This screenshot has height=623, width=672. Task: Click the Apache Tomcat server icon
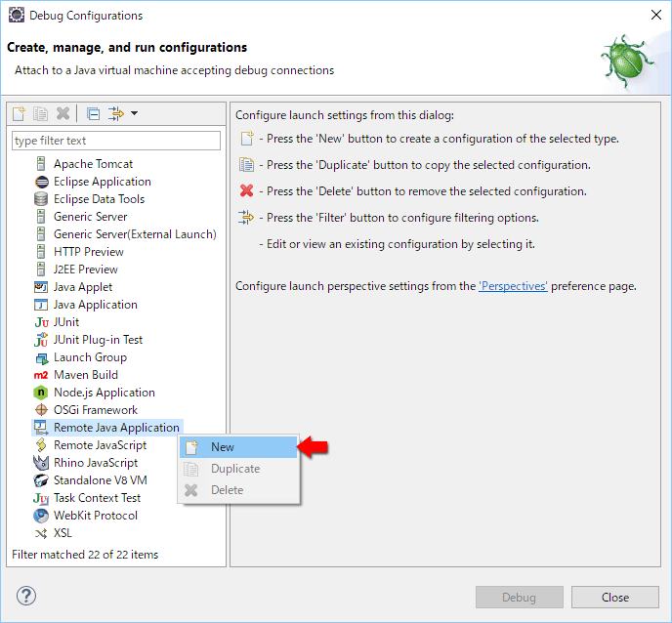(41, 164)
